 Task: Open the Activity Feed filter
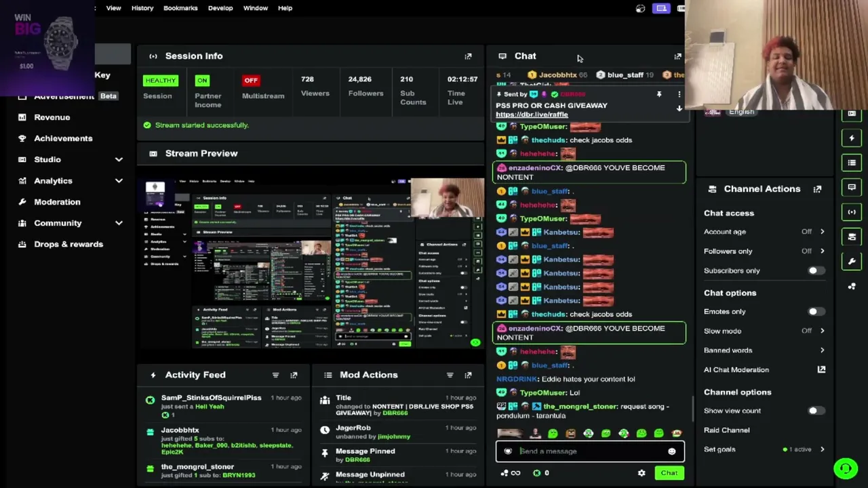pos(275,375)
